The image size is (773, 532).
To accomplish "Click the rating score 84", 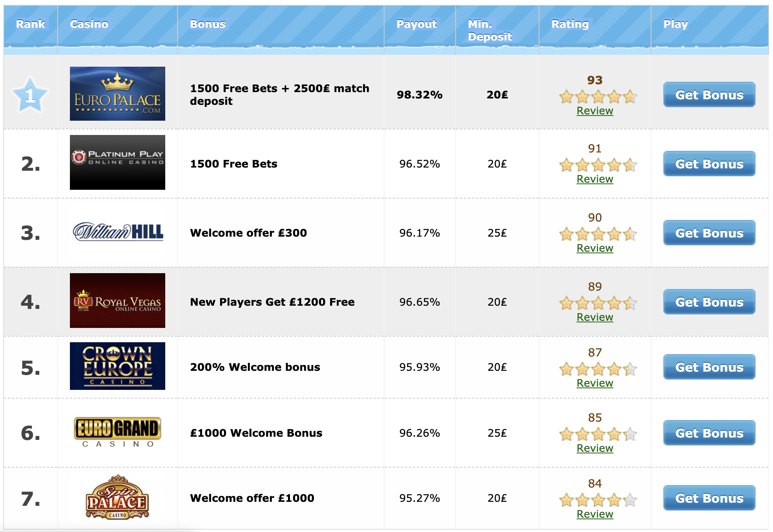I will click(595, 484).
